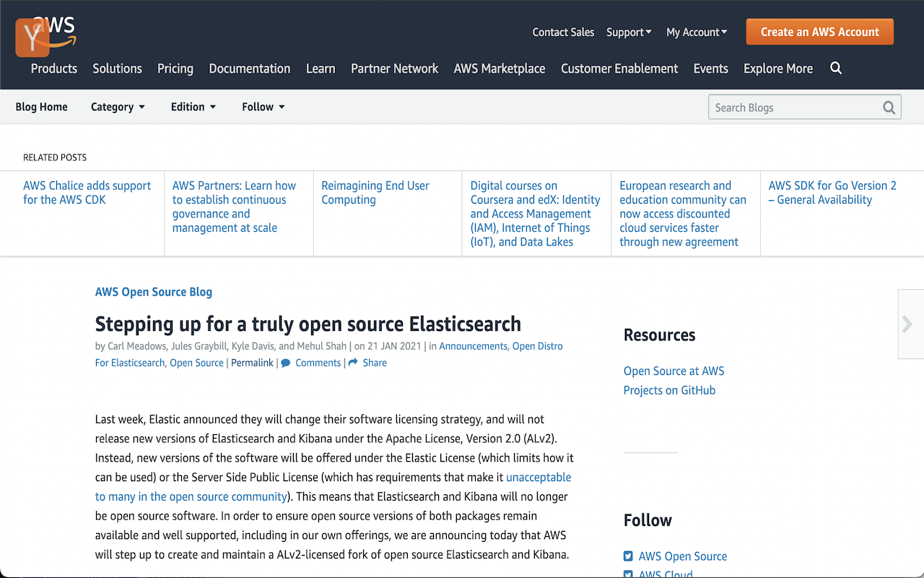Image resolution: width=924 pixels, height=578 pixels.
Task: Click the Comments text link
Action: (x=318, y=363)
